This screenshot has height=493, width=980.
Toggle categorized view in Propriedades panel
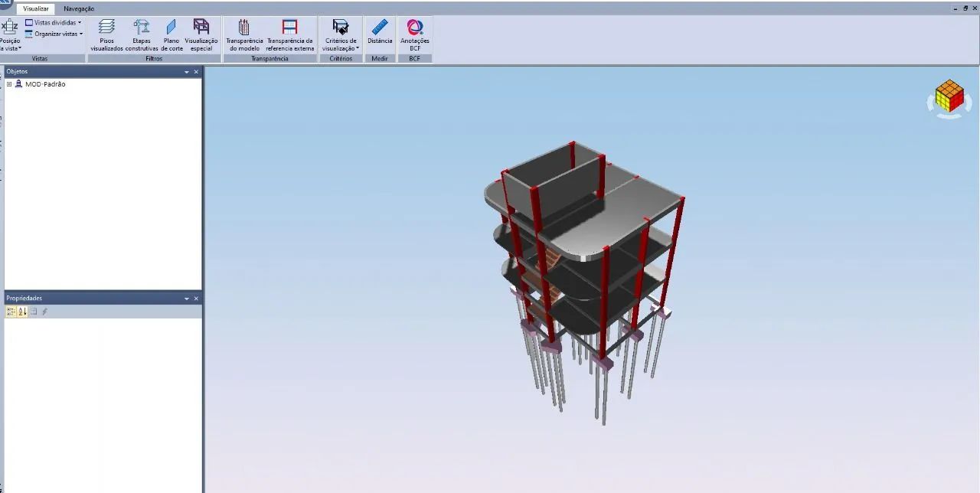(x=11, y=312)
